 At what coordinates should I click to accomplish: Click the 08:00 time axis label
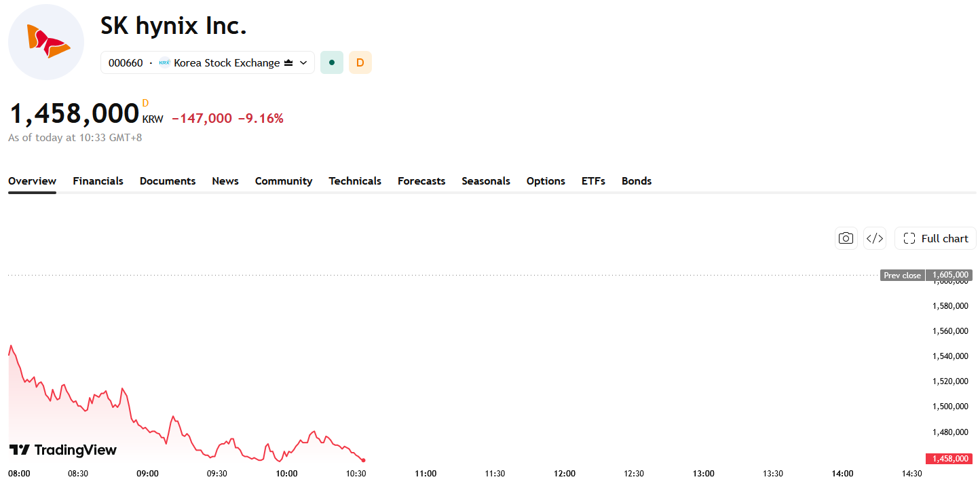point(19,474)
